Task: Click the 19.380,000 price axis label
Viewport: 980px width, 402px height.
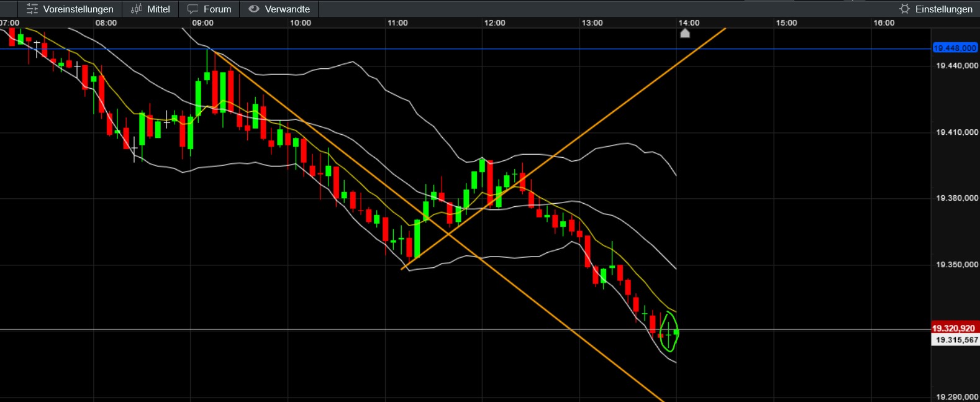Action: [x=957, y=198]
